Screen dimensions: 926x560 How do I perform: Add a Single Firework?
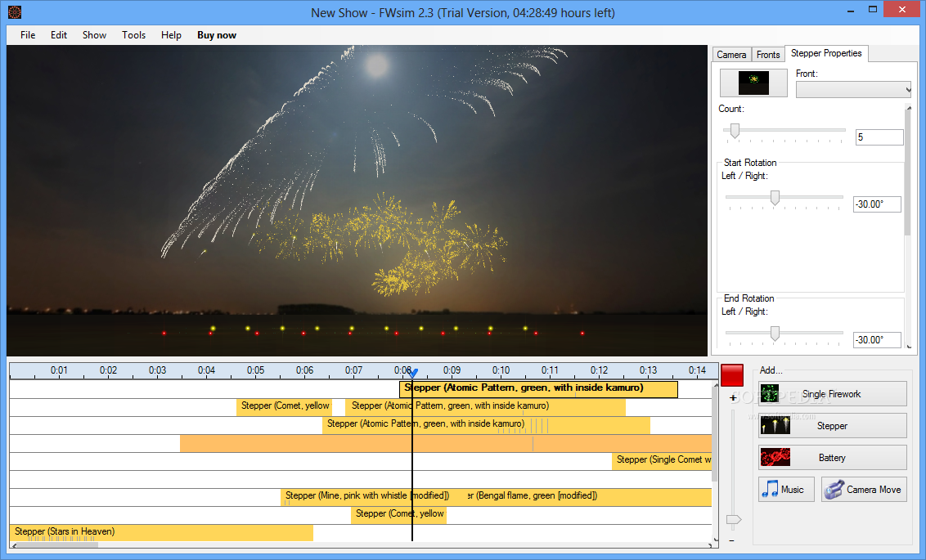click(832, 393)
